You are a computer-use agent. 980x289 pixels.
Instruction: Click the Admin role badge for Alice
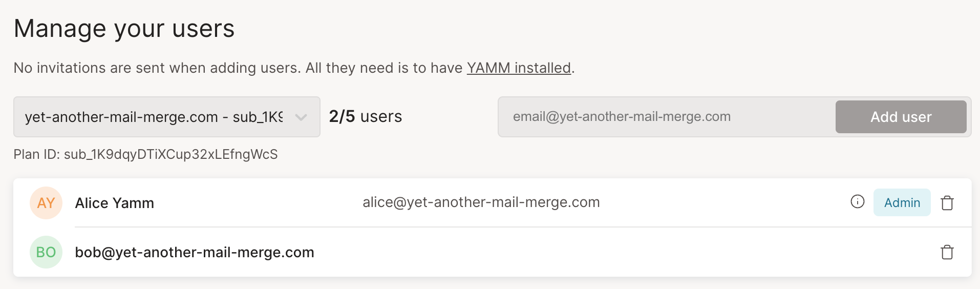[x=902, y=203]
